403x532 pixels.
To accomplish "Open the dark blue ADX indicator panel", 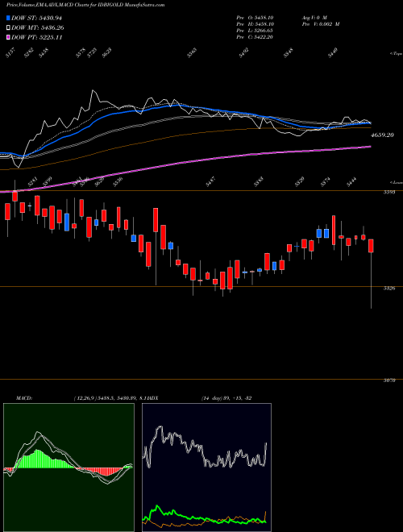I will (206, 468).
